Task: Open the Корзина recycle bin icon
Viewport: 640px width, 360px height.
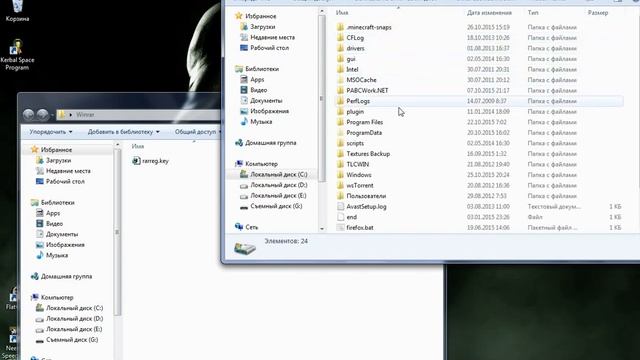Action: (17, 11)
